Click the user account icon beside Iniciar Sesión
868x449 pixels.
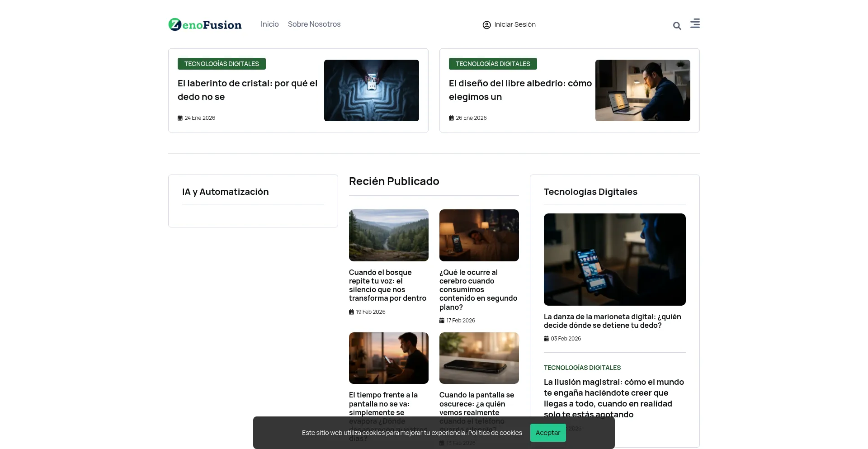[x=486, y=25]
